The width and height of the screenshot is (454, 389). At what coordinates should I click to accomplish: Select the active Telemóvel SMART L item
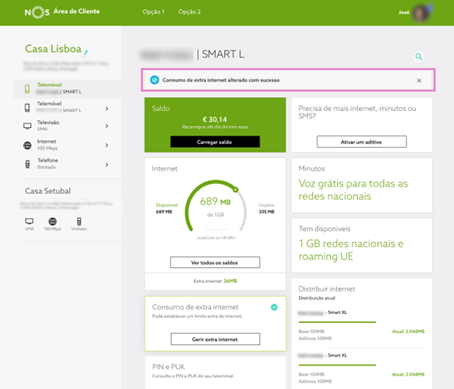(x=67, y=89)
